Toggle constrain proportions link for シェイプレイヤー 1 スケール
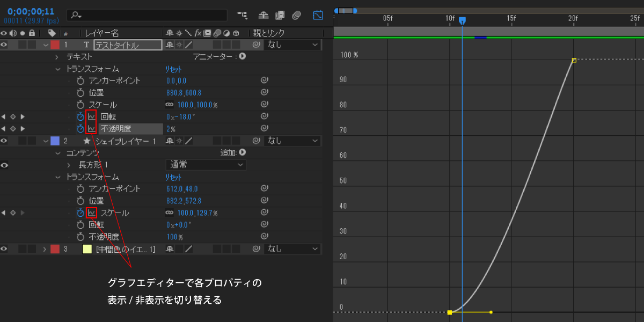The width and height of the screenshot is (644, 322). pyautogui.click(x=170, y=213)
